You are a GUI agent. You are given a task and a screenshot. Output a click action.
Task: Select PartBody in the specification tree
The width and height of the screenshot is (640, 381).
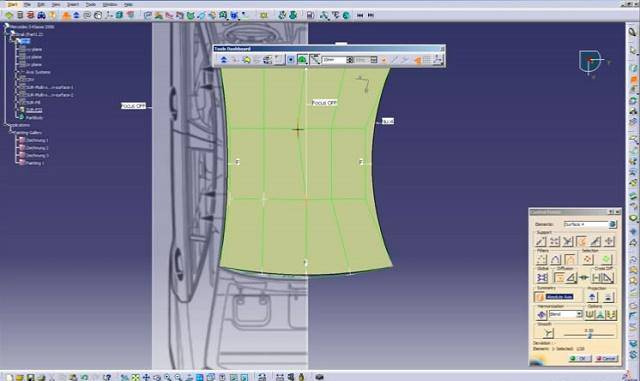tap(34, 118)
